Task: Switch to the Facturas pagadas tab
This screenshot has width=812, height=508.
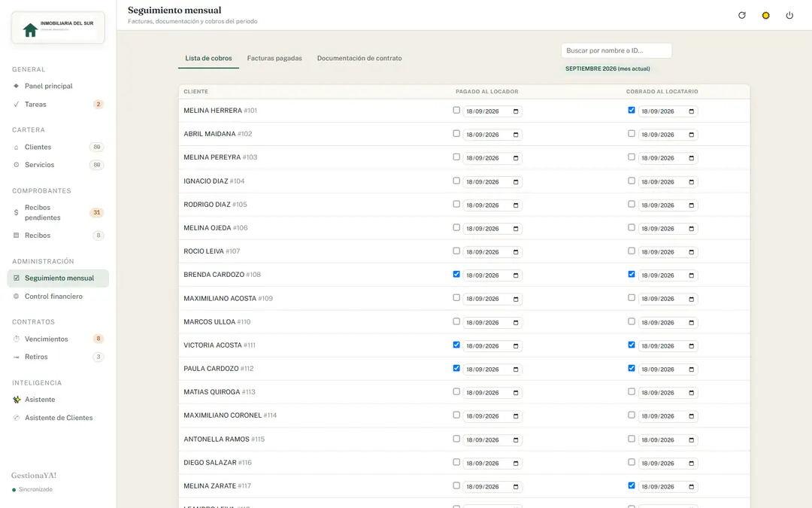Action: point(274,58)
